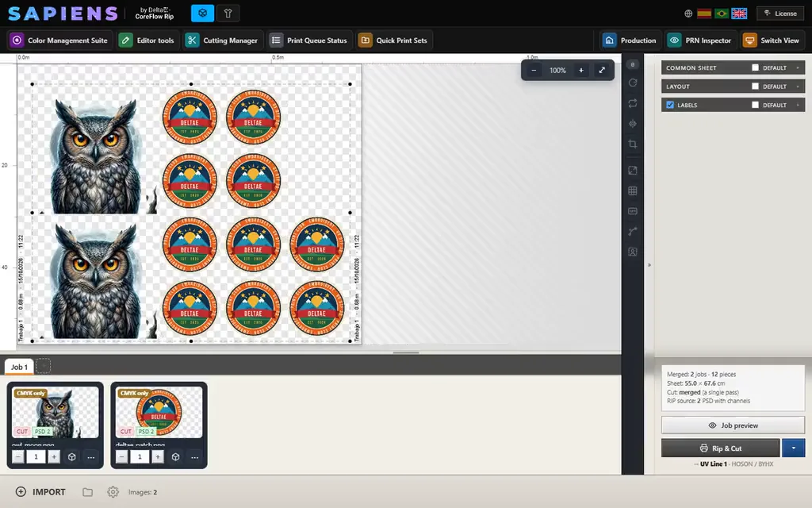Select the crop tool in side toolbar
The width and height of the screenshot is (812, 508).
632,144
